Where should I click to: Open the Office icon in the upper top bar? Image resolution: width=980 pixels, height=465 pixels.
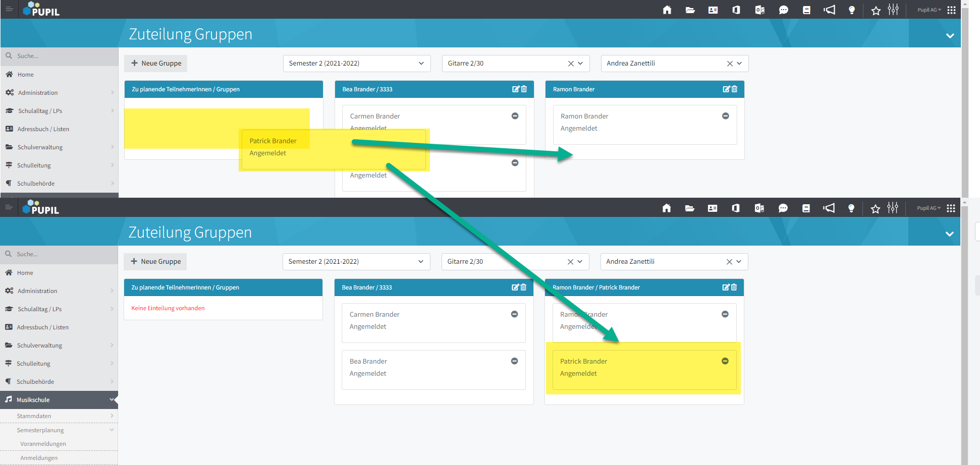pos(736,10)
